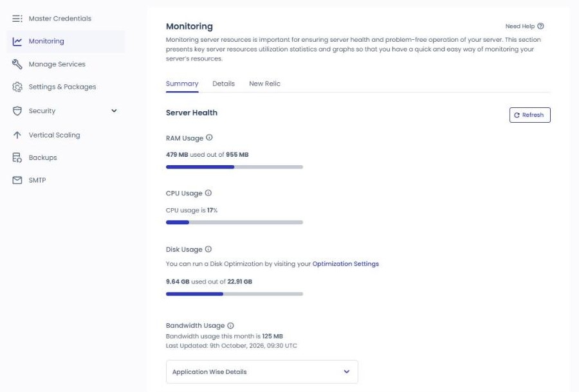Screen dimensions: 579x392
Task: Switch to the New Relic tab
Action: (x=265, y=84)
